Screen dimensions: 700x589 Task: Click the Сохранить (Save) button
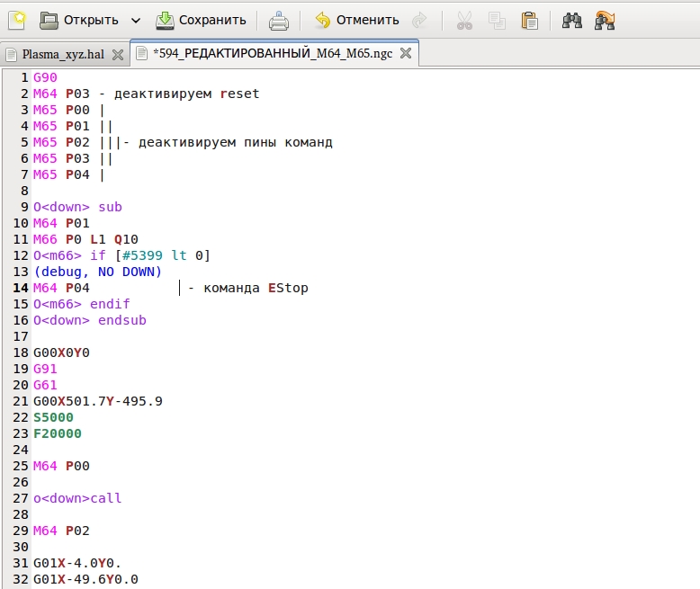pyautogui.click(x=201, y=21)
